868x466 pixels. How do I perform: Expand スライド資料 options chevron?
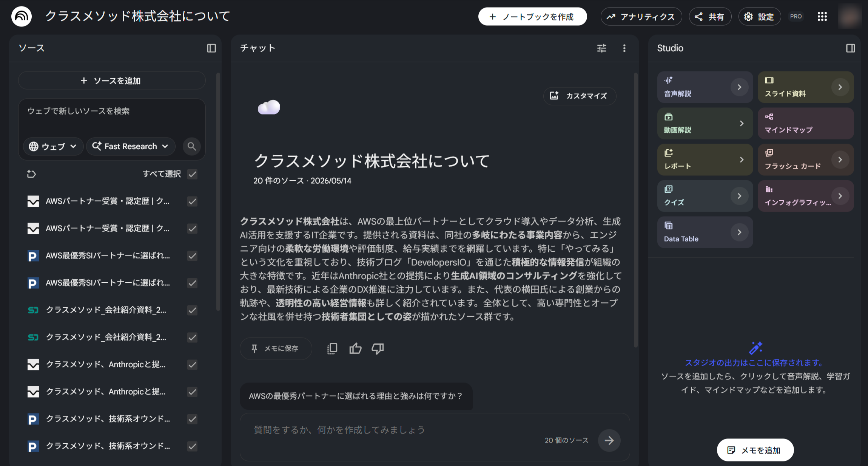point(840,87)
